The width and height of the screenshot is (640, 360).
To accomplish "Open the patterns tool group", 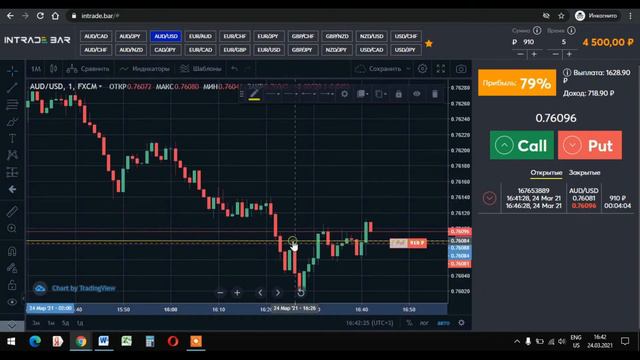I will [x=12, y=155].
